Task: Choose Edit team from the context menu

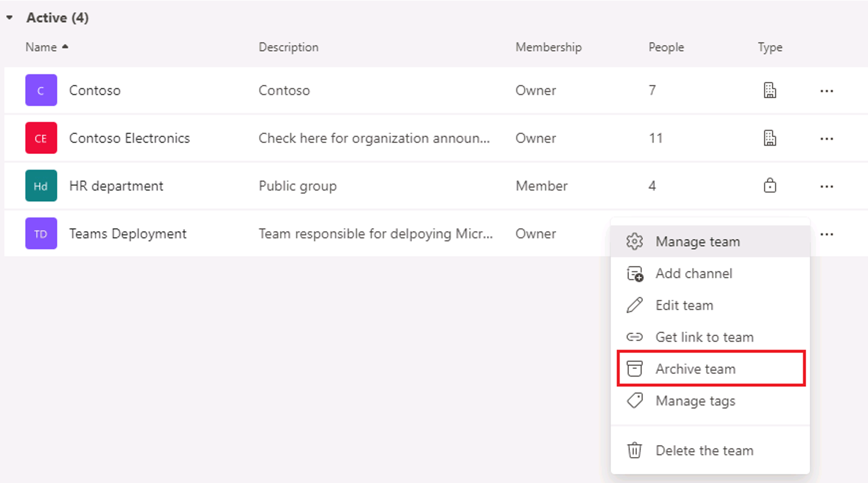Action: coord(710,305)
